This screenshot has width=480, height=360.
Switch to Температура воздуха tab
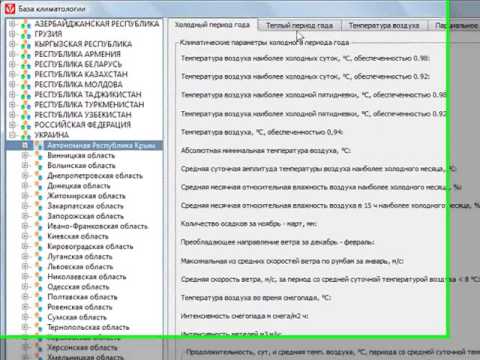[x=384, y=25]
